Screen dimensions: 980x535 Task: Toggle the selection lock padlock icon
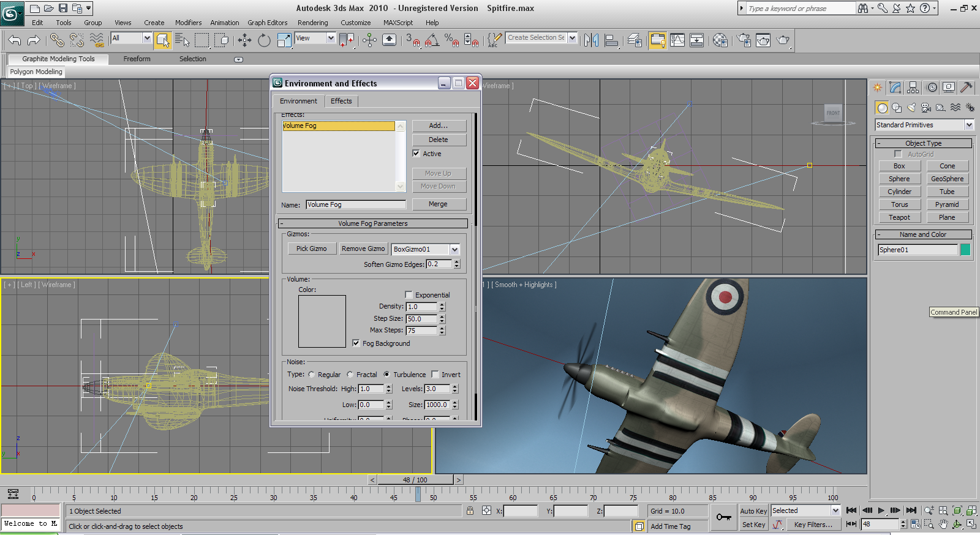pyautogui.click(x=470, y=511)
